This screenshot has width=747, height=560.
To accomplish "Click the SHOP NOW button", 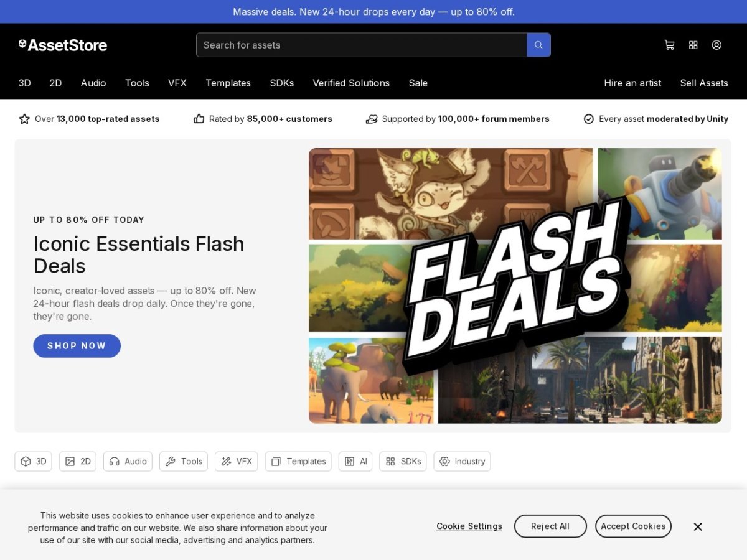I will 77,346.
